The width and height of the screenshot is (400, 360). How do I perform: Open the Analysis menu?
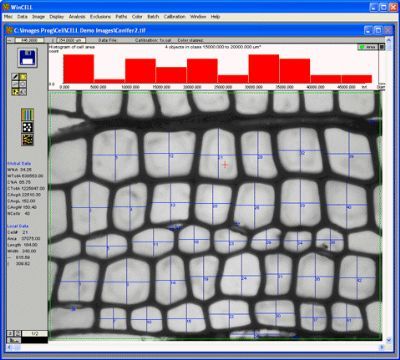pyautogui.click(x=77, y=17)
